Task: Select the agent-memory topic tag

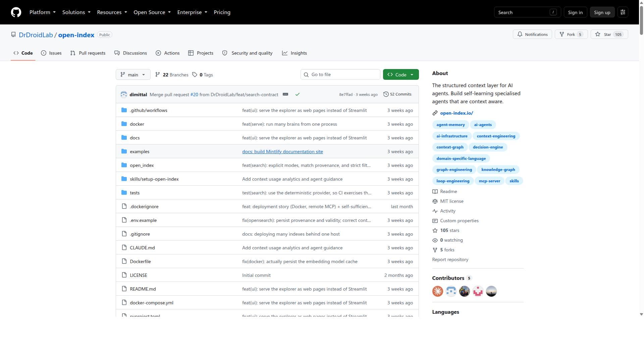Action: pyautogui.click(x=450, y=125)
